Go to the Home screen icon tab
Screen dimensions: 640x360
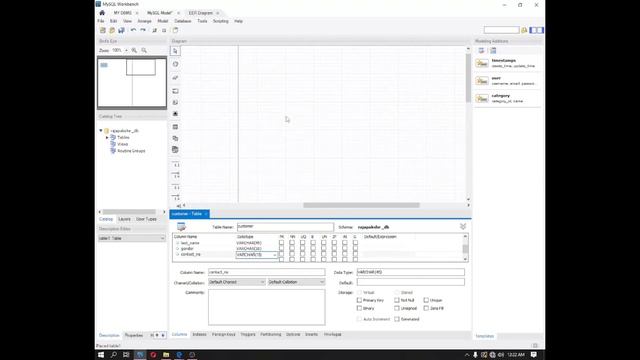point(102,13)
